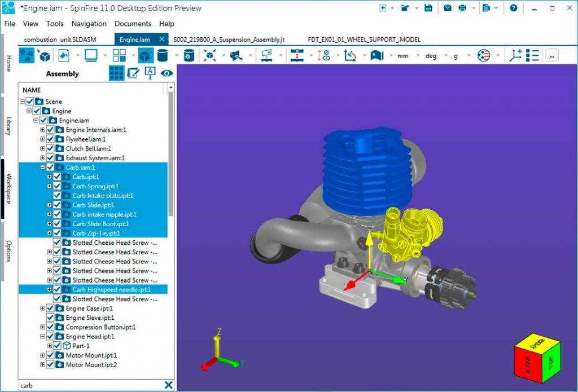
Task: Switch to the S002_219800_A_Suspension_Assembly.jt tab
Action: coord(229,39)
